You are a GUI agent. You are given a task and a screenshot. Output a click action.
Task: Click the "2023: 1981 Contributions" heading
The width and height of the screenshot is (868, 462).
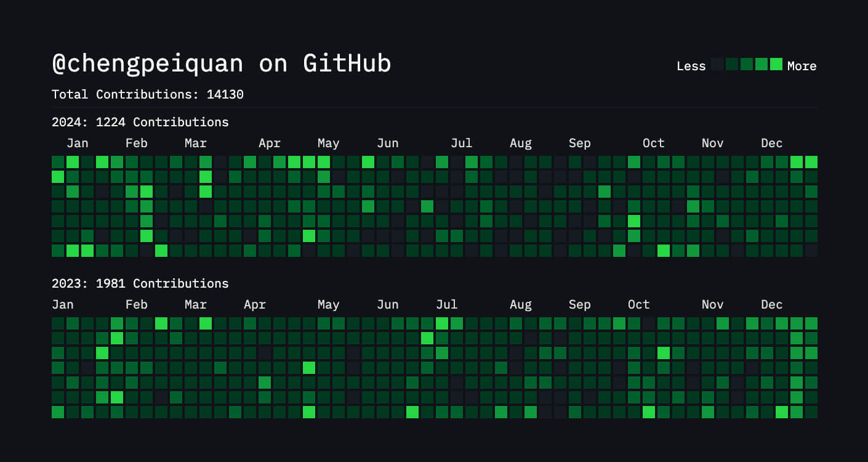pyautogui.click(x=140, y=283)
